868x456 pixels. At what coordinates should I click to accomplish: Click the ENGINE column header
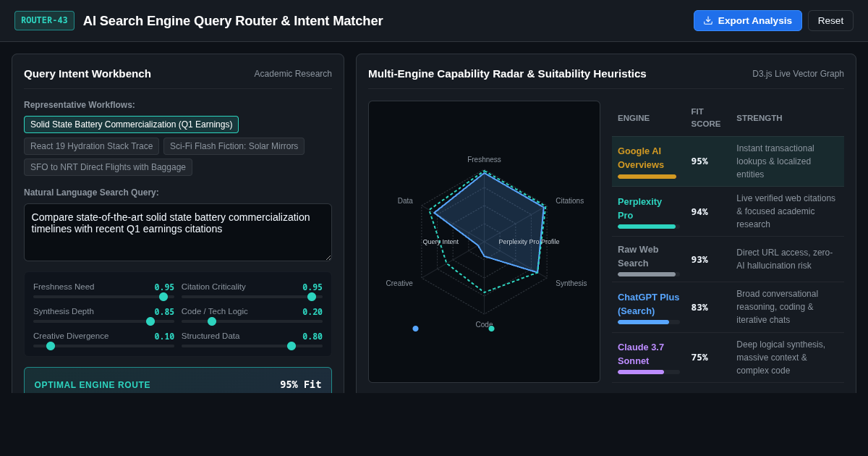point(634,118)
